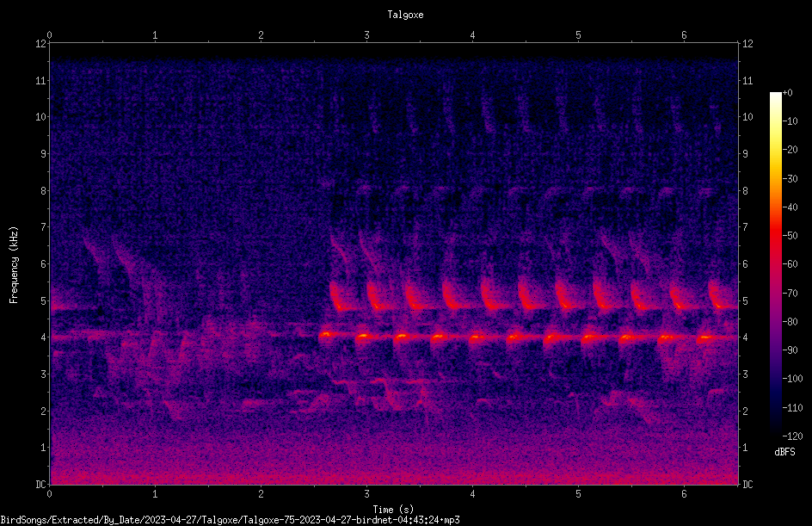This screenshot has width=812, height=526.
Task: Click the 12 kHz label on the left axis
Action: (41, 44)
